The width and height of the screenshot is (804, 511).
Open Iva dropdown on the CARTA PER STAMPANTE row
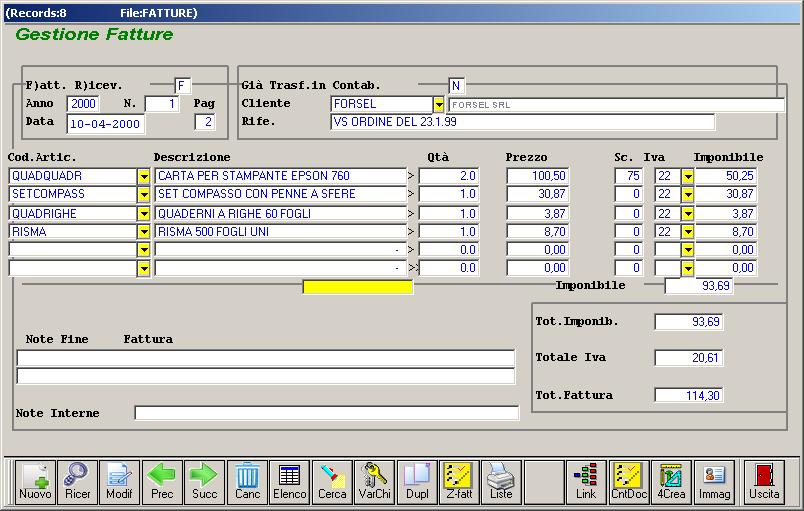click(x=688, y=176)
